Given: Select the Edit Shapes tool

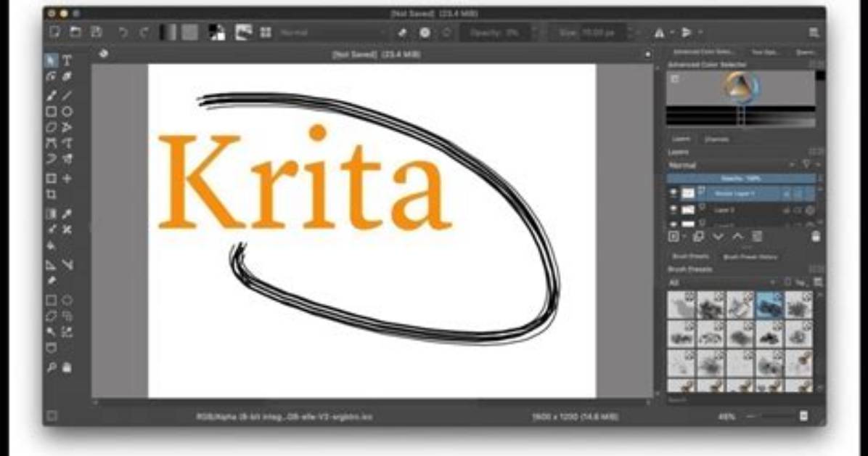Looking at the screenshot, I should click(51, 76).
